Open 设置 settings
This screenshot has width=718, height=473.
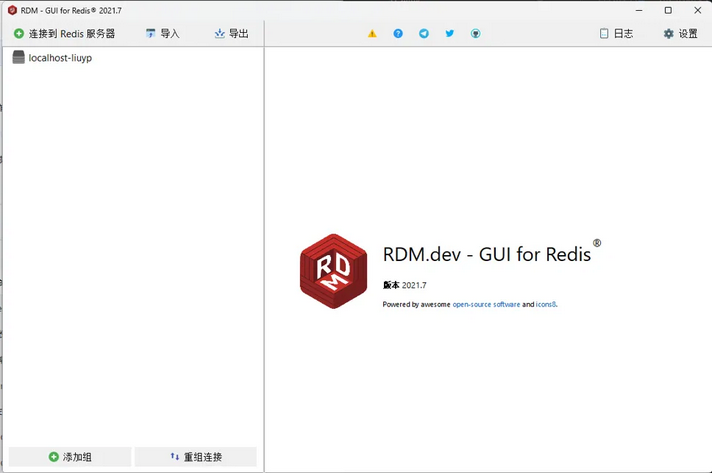click(x=681, y=33)
